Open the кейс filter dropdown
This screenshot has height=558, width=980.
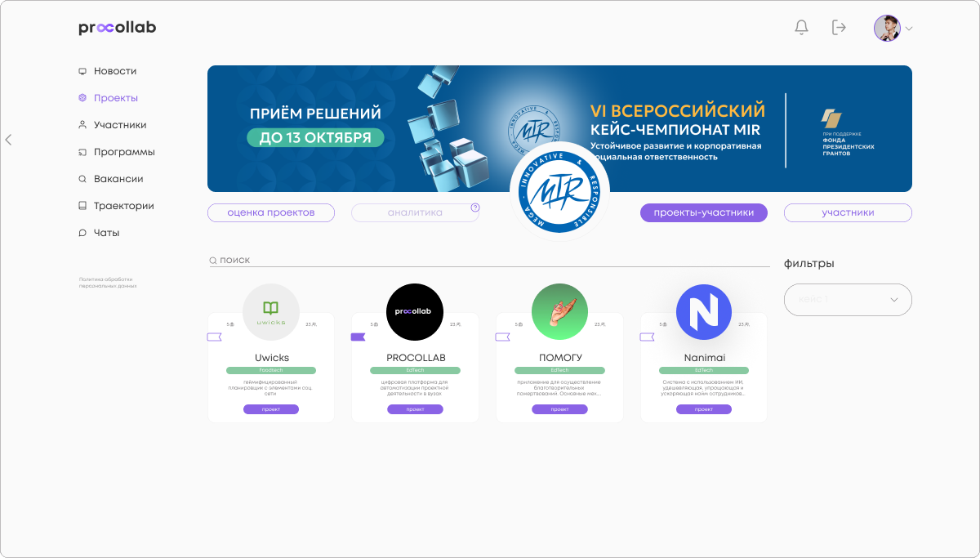point(848,300)
